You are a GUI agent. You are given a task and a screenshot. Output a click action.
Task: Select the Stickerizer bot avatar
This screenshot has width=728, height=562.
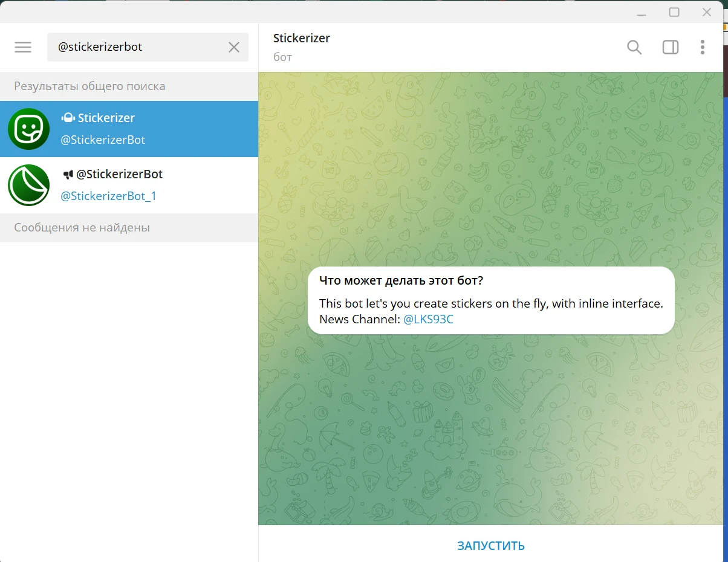click(28, 129)
